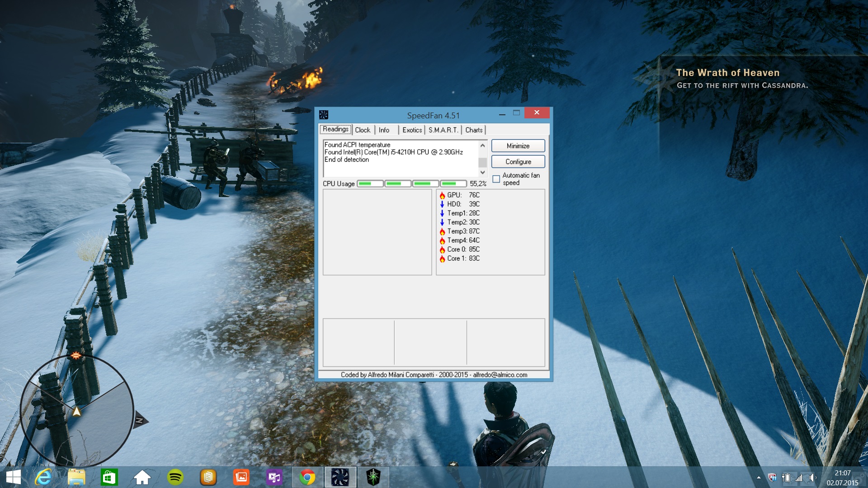Open the purple video/music app icon

(x=274, y=477)
